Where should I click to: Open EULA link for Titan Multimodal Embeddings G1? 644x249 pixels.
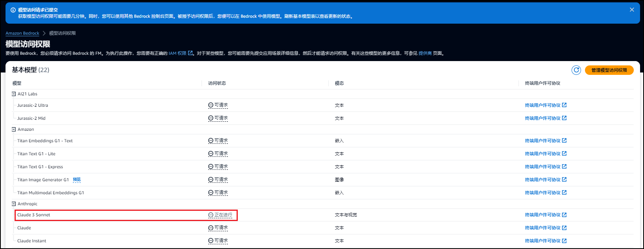(546, 193)
